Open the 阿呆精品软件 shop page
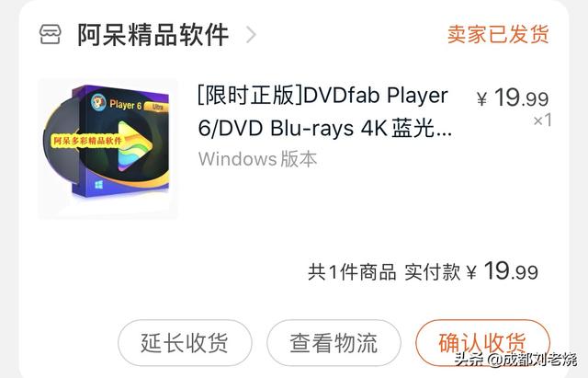The width and height of the screenshot is (588, 378). coord(153,35)
